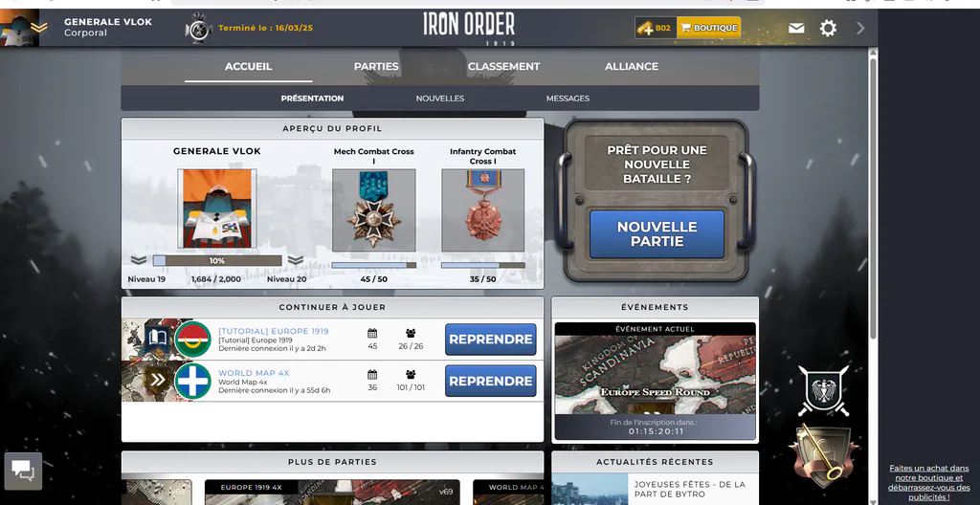Click the Infantry Combat Cross 35 / 50 progress bar
The width and height of the screenshot is (980, 505).
point(483,265)
